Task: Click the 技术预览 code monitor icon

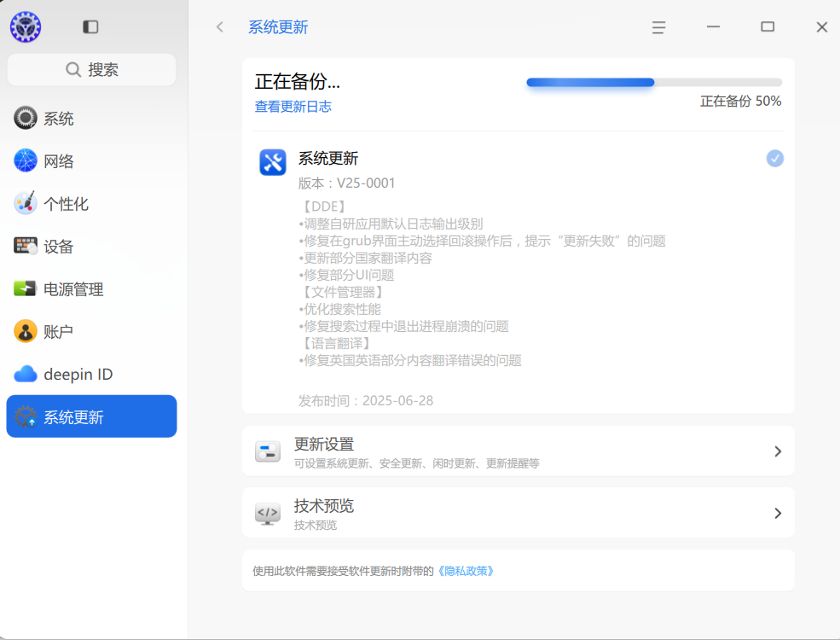Action: [x=267, y=514]
